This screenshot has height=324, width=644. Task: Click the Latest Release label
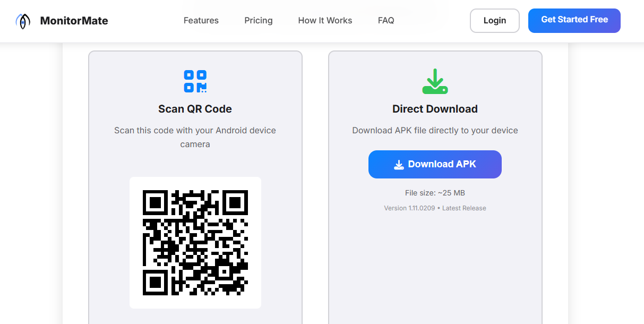[x=463, y=208]
